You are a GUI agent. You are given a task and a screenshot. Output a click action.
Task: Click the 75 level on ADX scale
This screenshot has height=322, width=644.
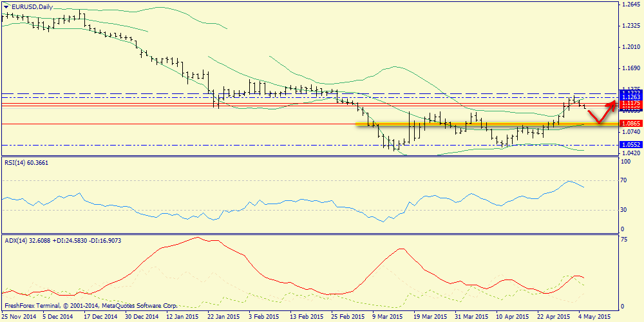[623, 239]
